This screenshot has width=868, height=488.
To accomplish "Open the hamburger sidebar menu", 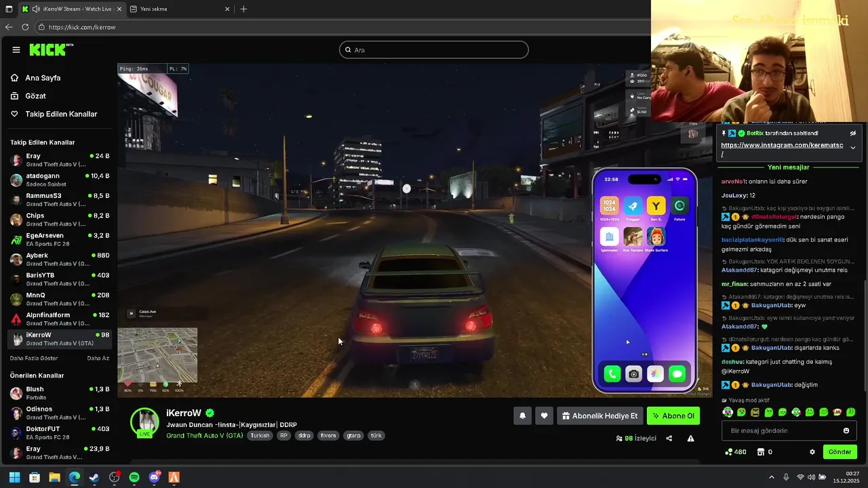I will pos(16,49).
